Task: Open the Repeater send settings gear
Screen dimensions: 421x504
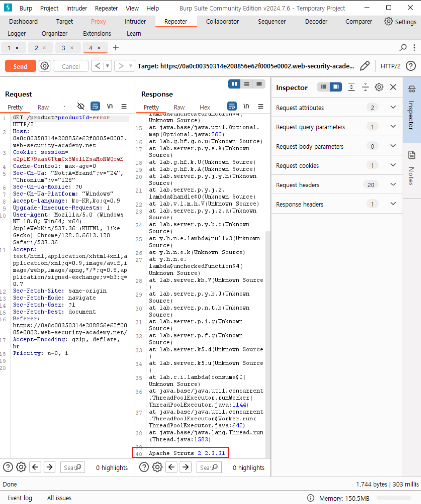Action: [x=44, y=66]
